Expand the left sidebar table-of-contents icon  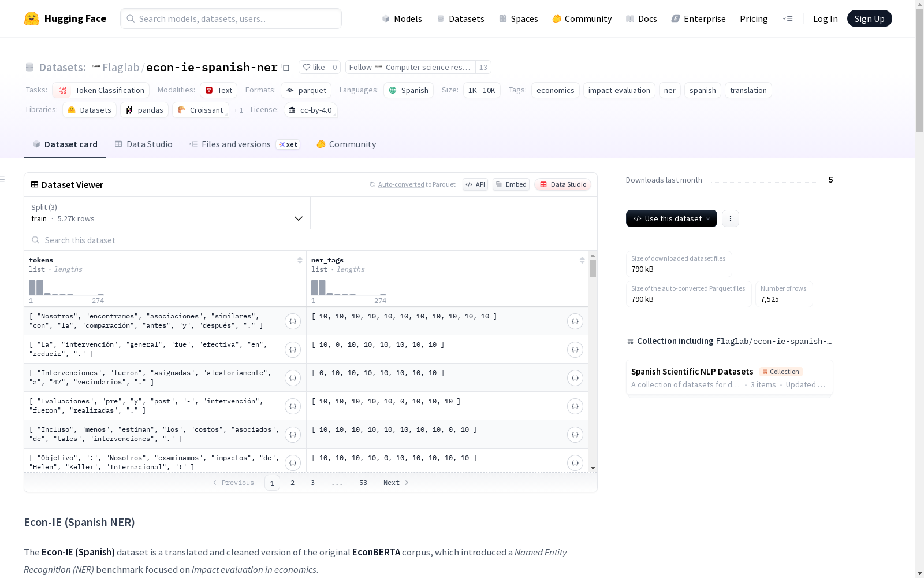(2, 179)
